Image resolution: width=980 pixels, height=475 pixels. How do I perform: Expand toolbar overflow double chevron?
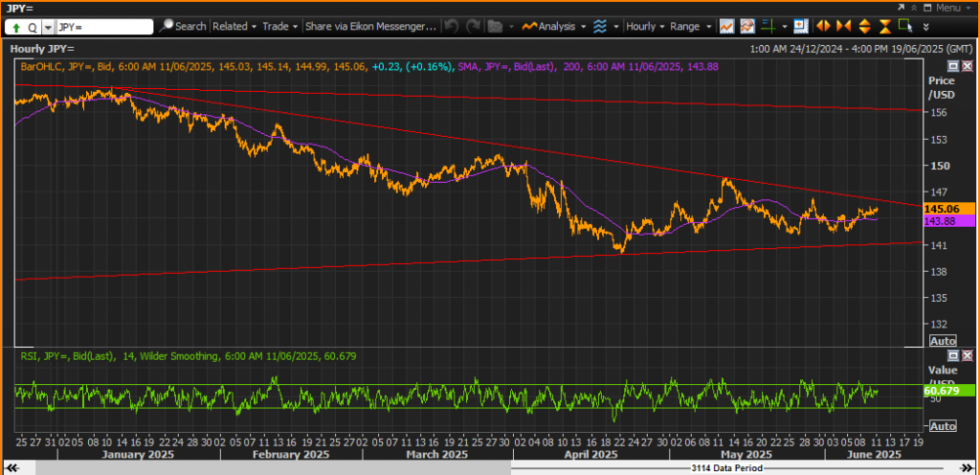coord(925,27)
